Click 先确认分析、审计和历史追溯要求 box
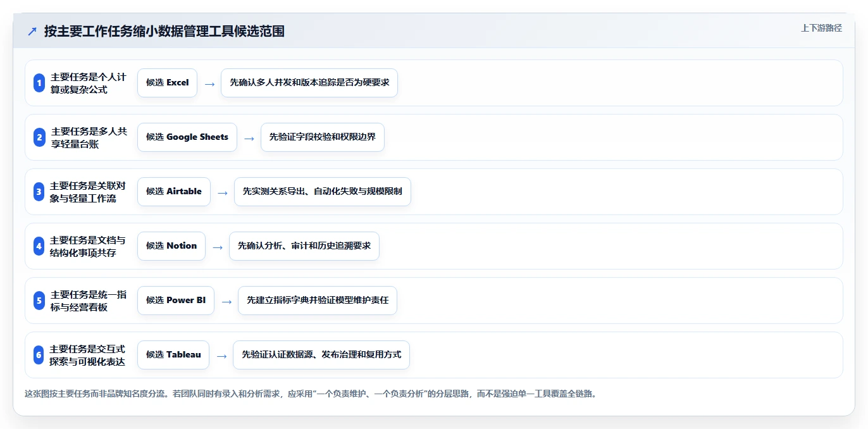 [304, 246]
